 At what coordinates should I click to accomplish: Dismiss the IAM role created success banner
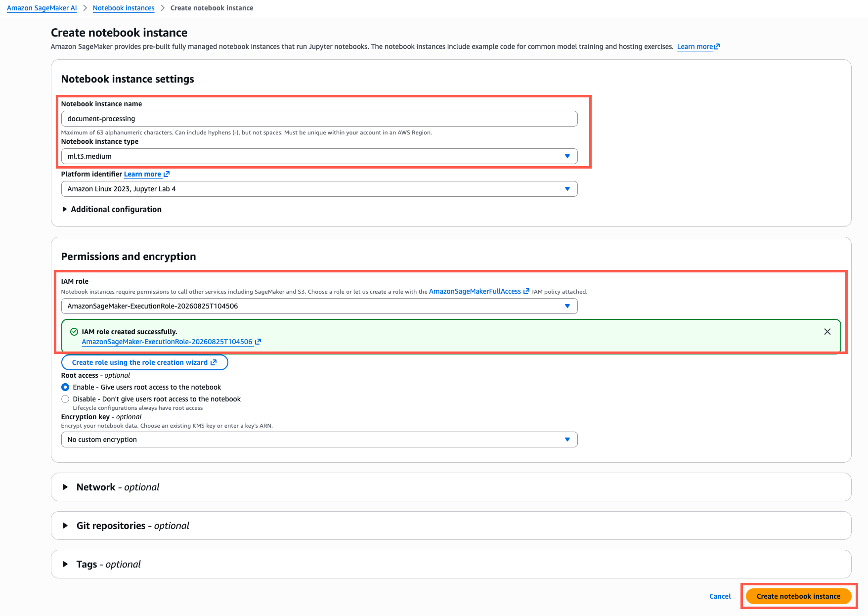[x=827, y=332]
